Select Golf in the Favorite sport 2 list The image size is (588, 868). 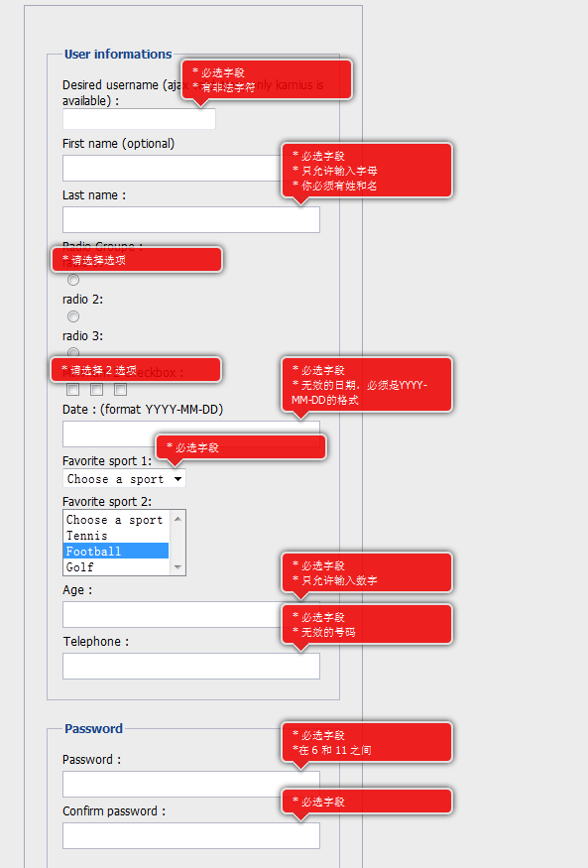pyautogui.click(x=116, y=566)
